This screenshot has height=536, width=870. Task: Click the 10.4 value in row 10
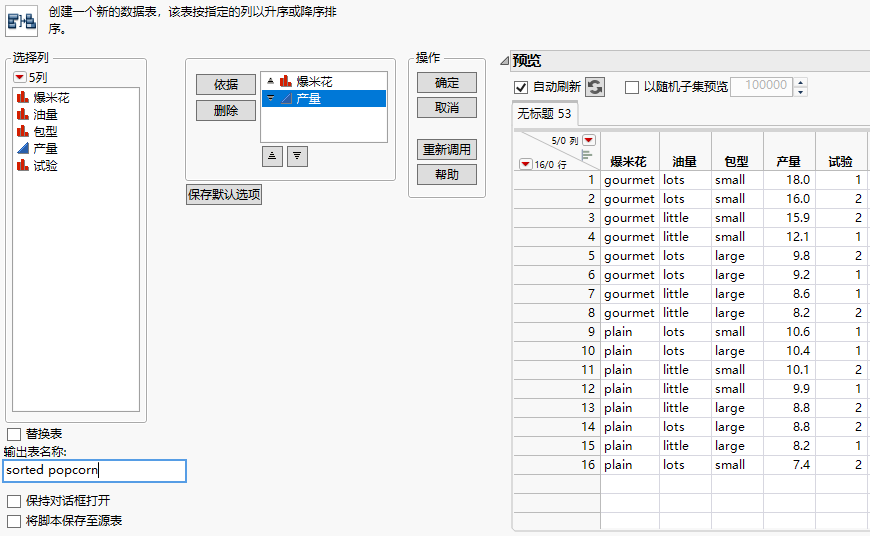click(798, 351)
